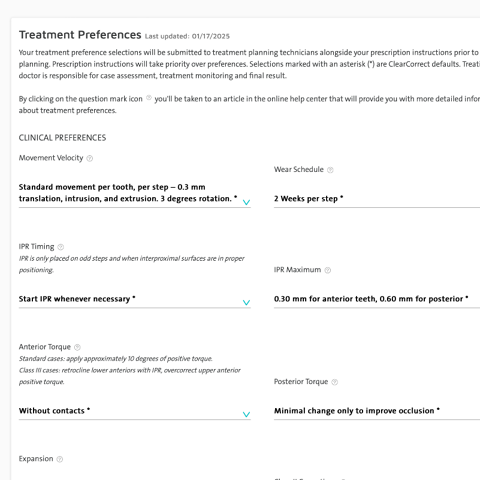The height and width of the screenshot is (480, 480).
Task: Expand Movement Velocity dropdown arrow
Action: tap(246, 202)
